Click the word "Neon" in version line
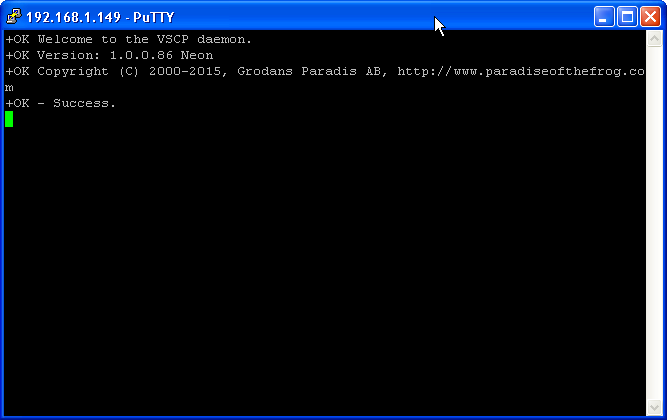 (197, 55)
